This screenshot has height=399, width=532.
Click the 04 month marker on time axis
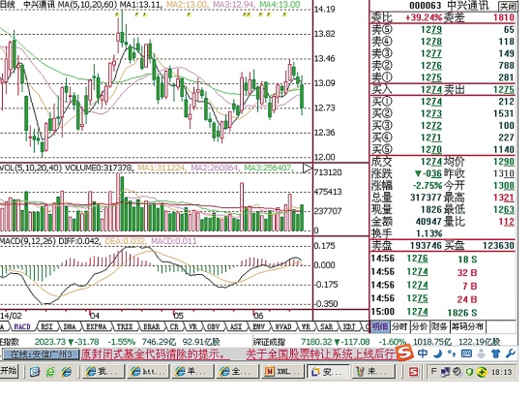95,316
